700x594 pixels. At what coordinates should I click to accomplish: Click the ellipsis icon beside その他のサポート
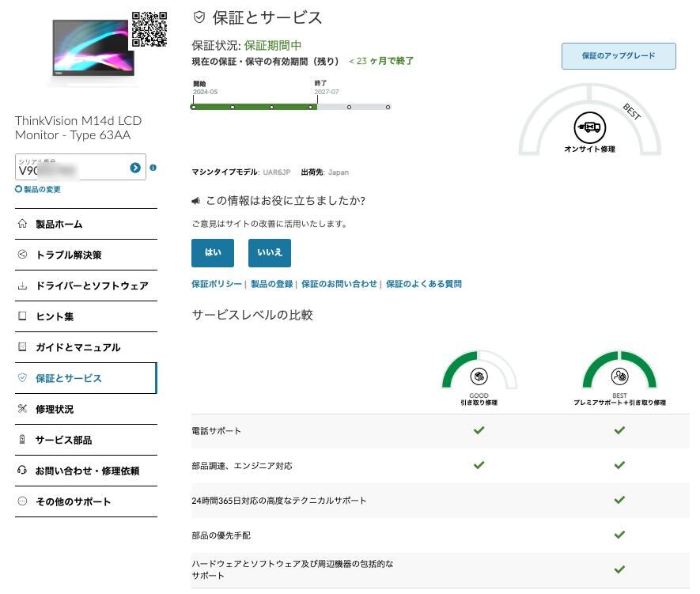click(x=22, y=501)
